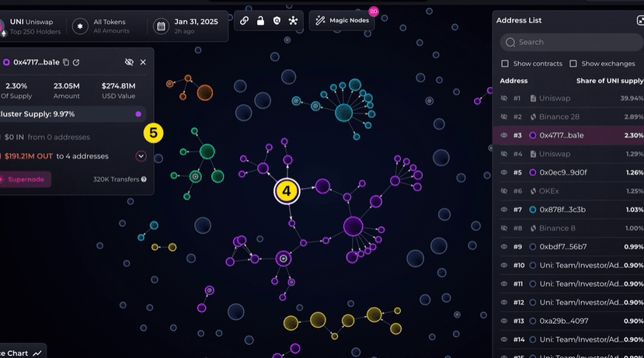
Task: Toggle visibility of #2 Binance 28
Action: point(504,117)
